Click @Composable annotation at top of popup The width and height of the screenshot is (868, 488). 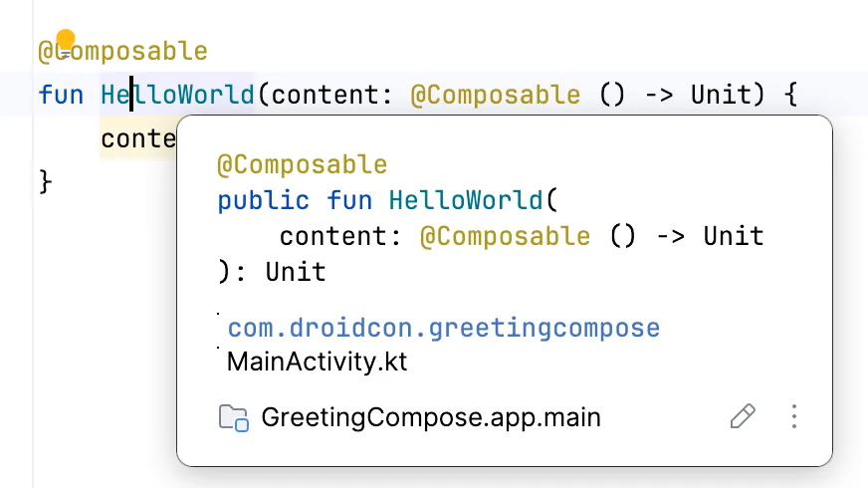[x=302, y=164]
